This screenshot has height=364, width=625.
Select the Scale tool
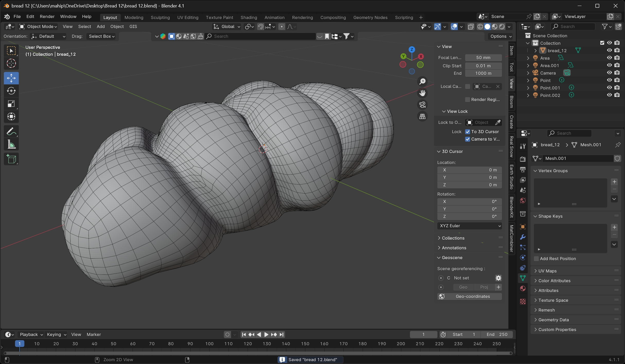point(11,104)
